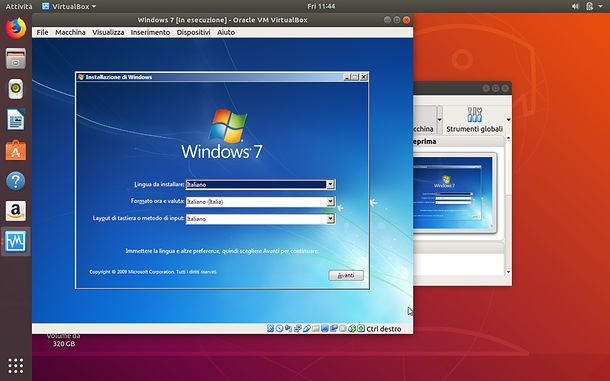Click the Avanti button
610x381 pixels.
click(x=346, y=276)
